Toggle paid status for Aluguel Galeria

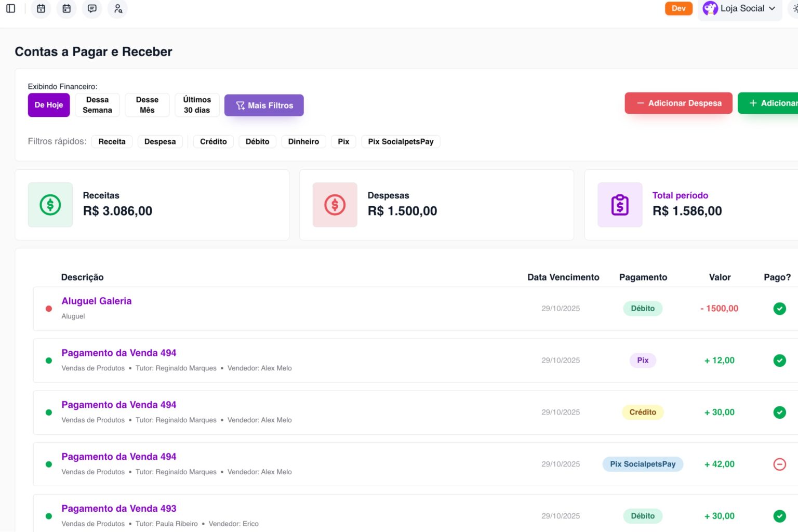click(779, 309)
